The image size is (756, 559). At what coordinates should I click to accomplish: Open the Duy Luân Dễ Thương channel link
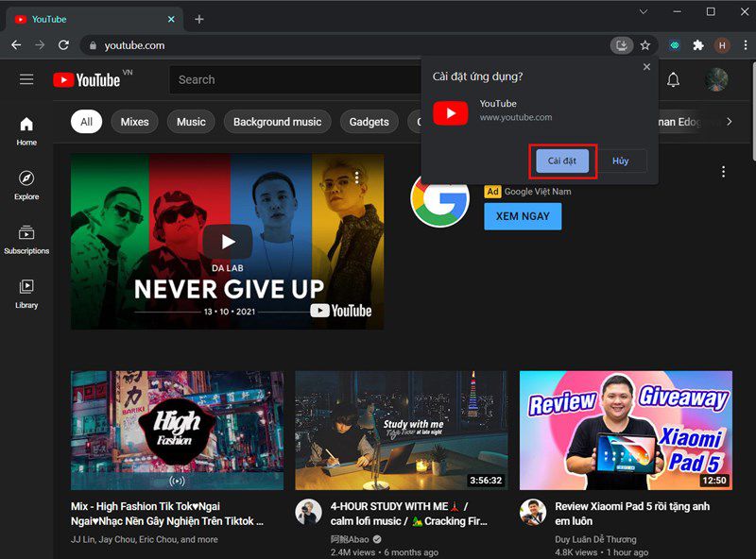[595, 539]
